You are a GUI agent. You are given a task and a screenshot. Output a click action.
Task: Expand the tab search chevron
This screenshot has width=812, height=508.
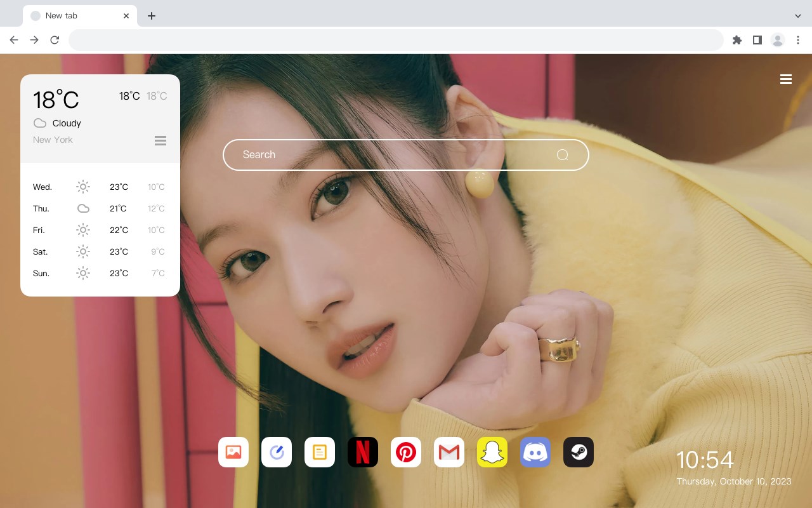[x=798, y=16]
